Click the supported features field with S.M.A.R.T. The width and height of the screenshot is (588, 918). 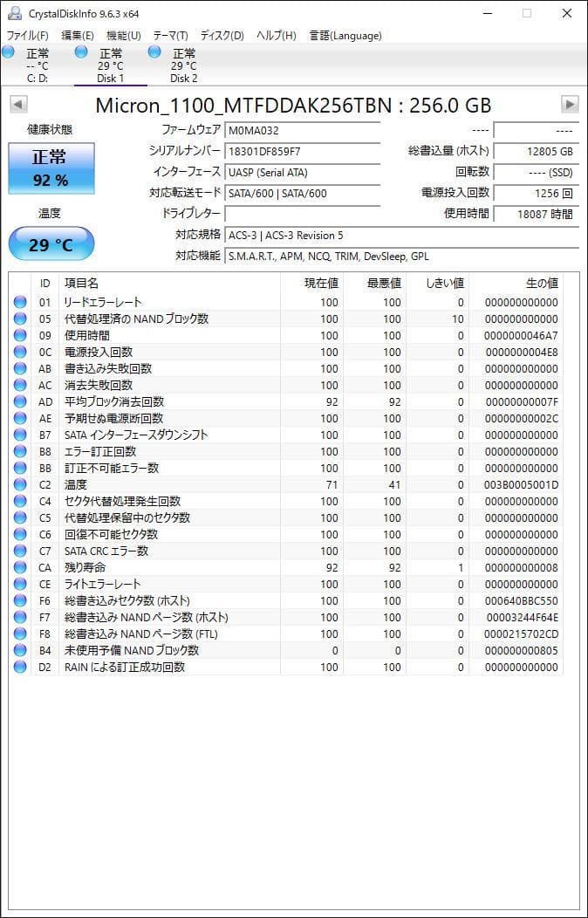401,257
